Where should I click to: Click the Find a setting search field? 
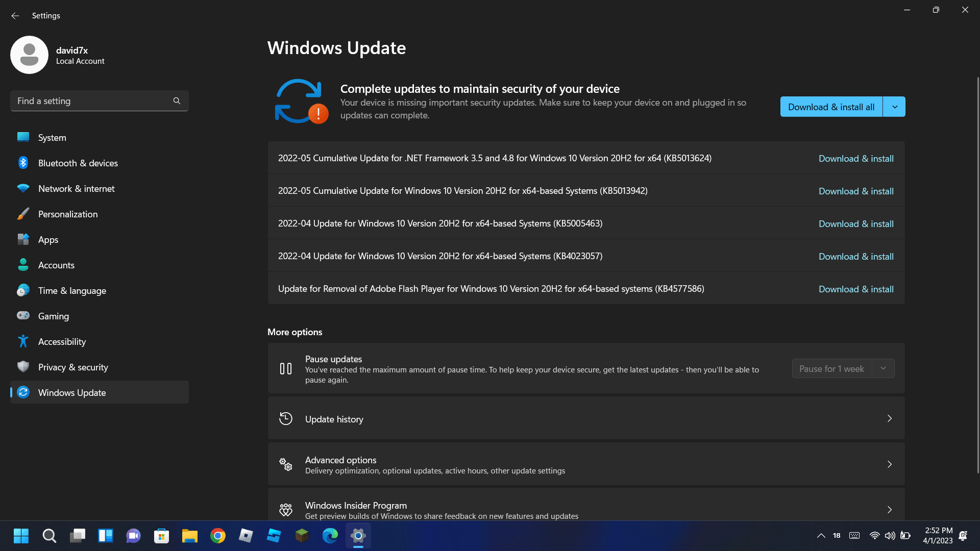[92, 101]
